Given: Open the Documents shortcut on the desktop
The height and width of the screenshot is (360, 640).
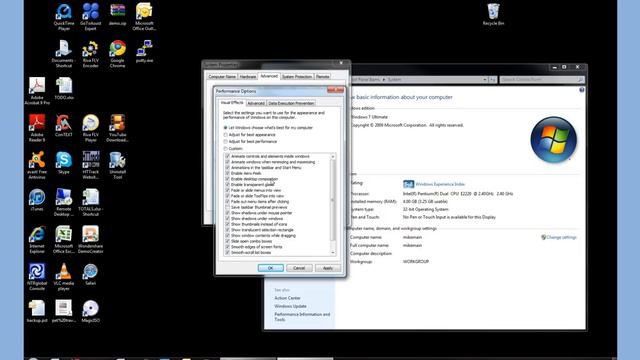Looking at the screenshot, I should (x=64, y=53).
